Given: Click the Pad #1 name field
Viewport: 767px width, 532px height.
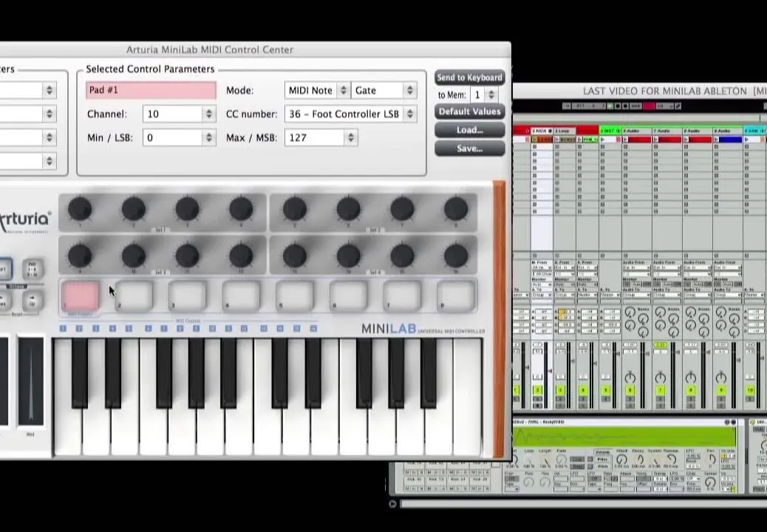Looking at the screenshot, I should tap(151, 90).
